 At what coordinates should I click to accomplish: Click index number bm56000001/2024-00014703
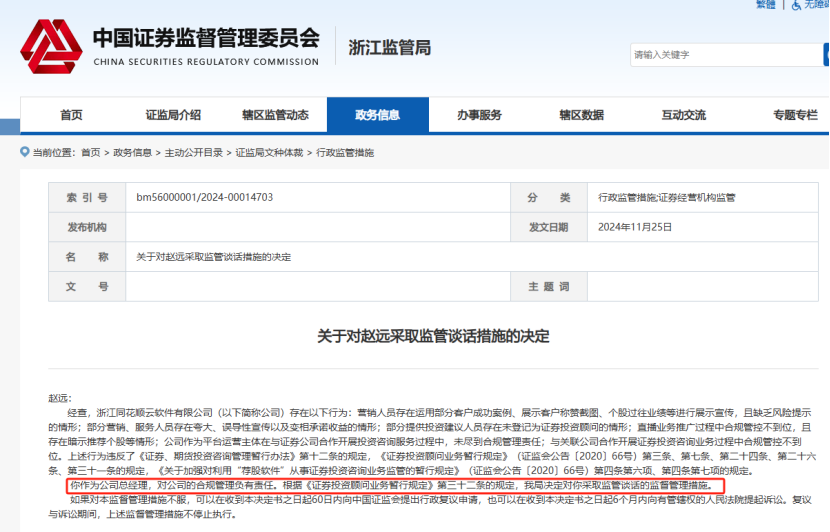(x=205, y=197)
